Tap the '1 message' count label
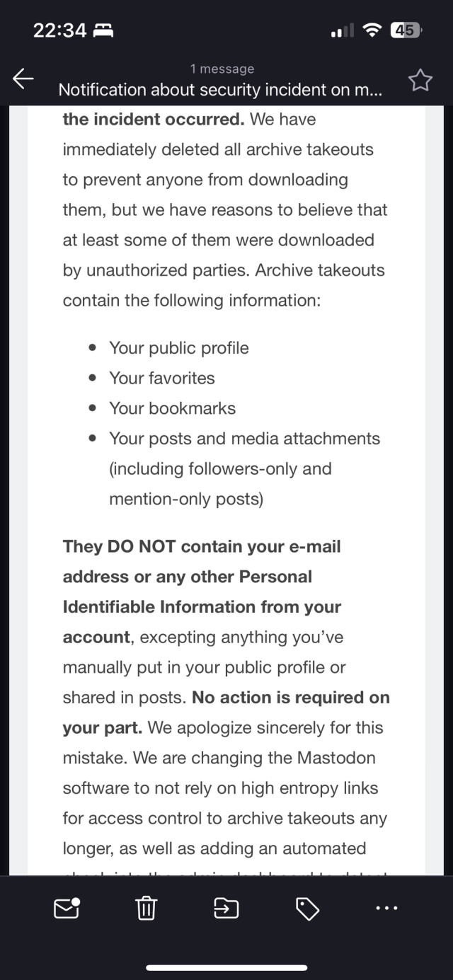The image size is (453, 980). tap(222, 69)
